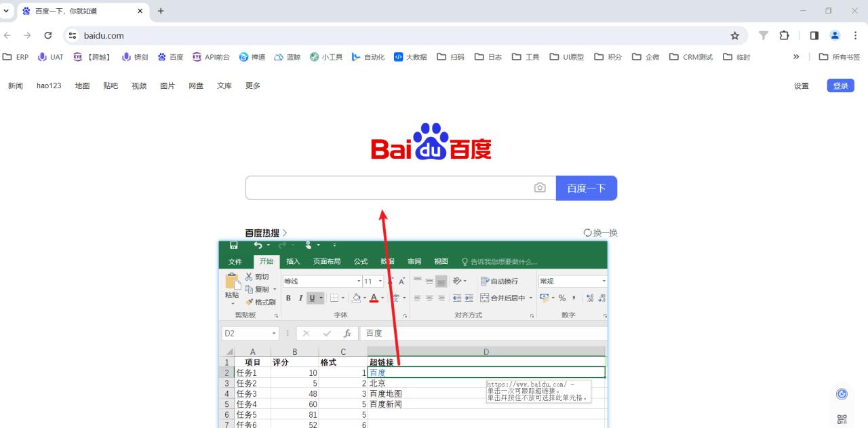This screenshot has height=428, width=868.
Task: Toggle Underline in Excel font group
Action: 313,298
